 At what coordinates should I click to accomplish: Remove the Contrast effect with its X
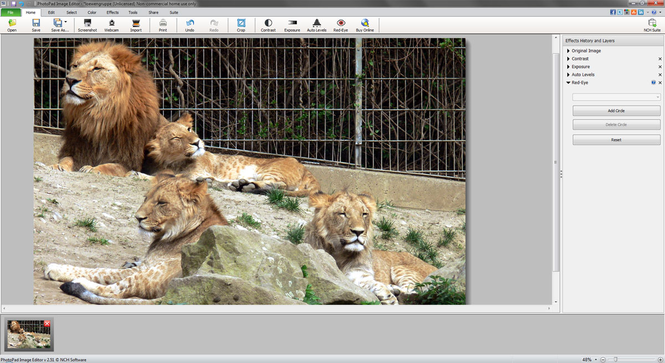(x=660, y=59)
